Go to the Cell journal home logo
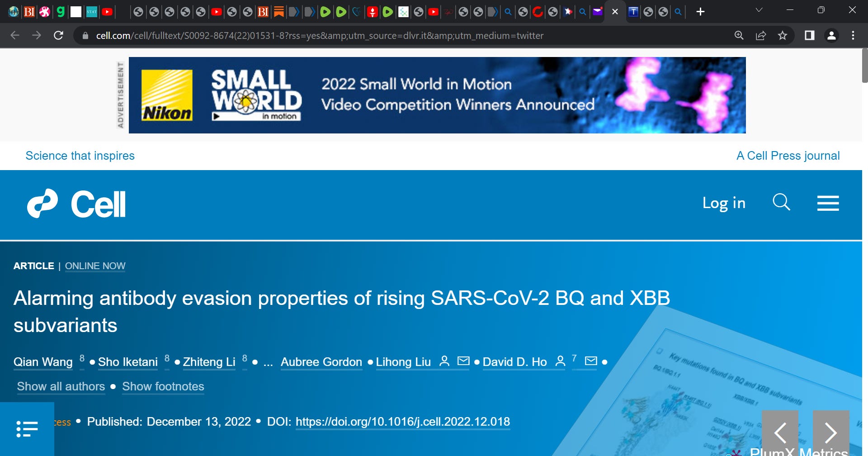The width and height of the screenshot is (868, 456). (x=76, y=204)
